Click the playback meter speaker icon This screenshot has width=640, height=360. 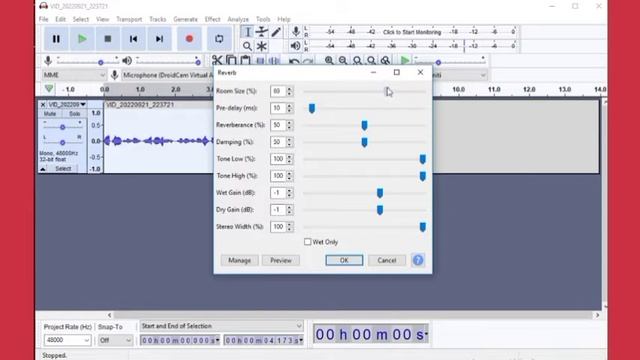296,46
